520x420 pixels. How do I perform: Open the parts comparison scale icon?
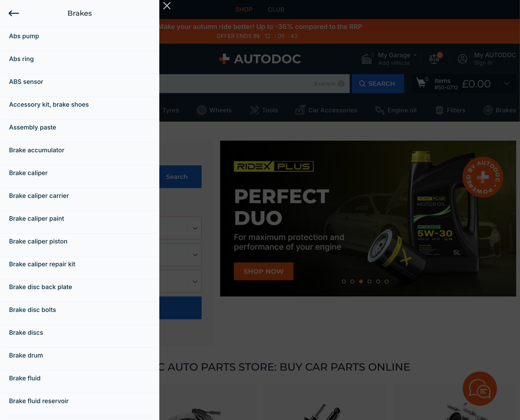coord(434,59)
